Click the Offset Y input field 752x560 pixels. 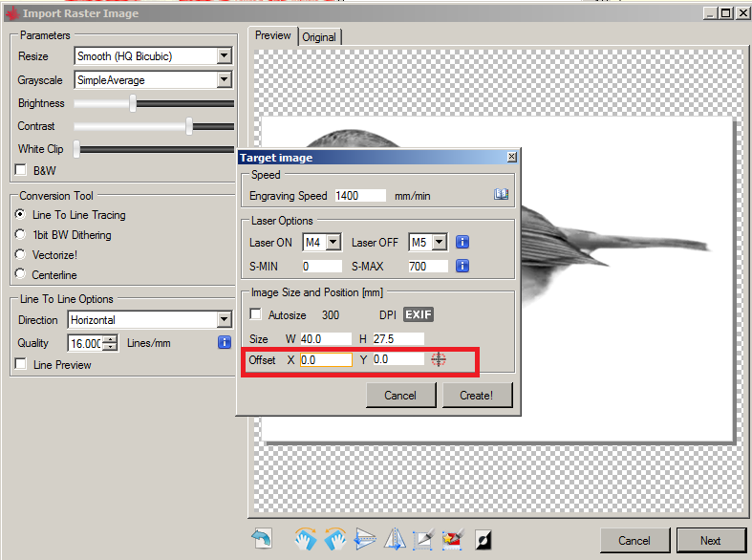[398, 359]
